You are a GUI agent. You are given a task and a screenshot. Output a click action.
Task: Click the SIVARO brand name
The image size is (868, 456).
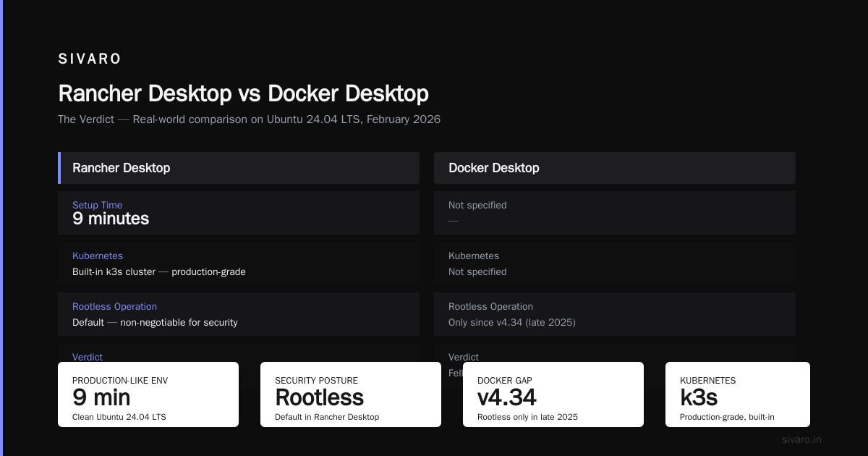pos(90,59)
